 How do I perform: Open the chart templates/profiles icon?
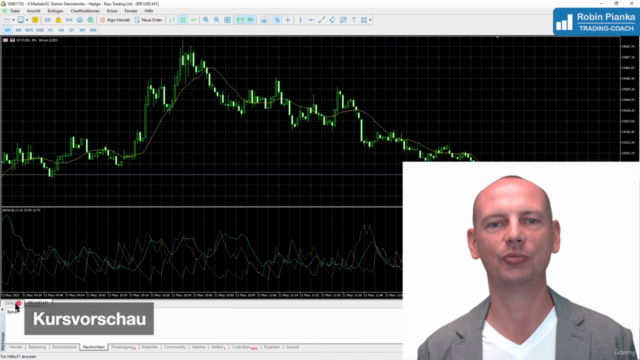pos(20,20)
